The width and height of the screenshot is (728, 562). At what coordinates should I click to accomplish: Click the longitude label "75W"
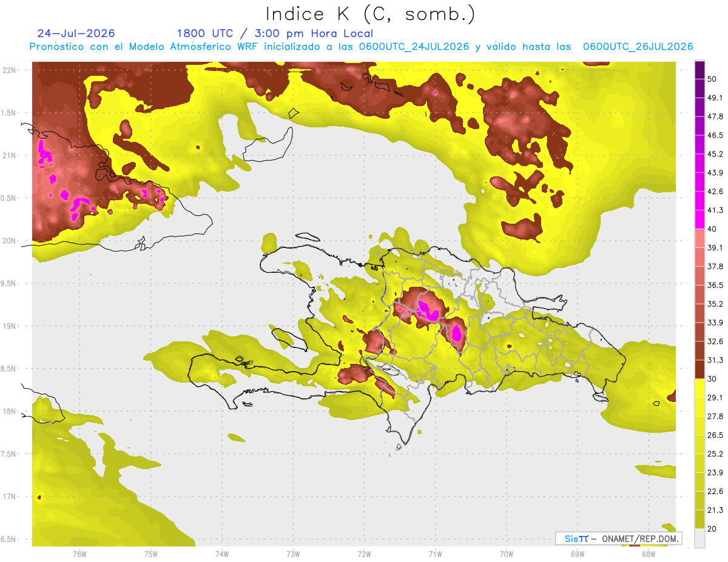tap(151, 554)
